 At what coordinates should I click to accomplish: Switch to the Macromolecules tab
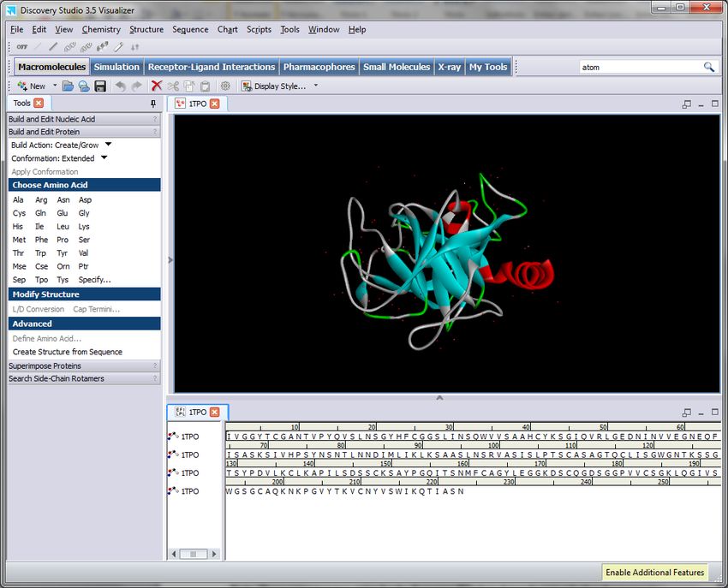(x=51, y=67)
